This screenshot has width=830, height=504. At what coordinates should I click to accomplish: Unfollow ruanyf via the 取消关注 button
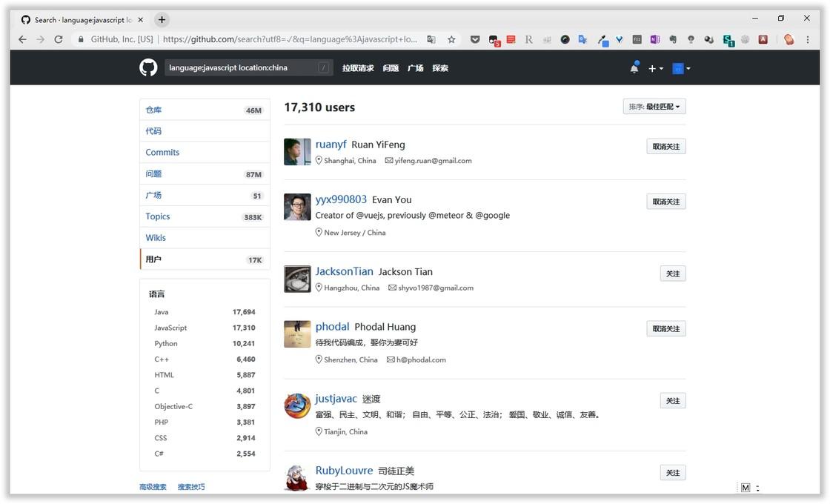point(665,146)
